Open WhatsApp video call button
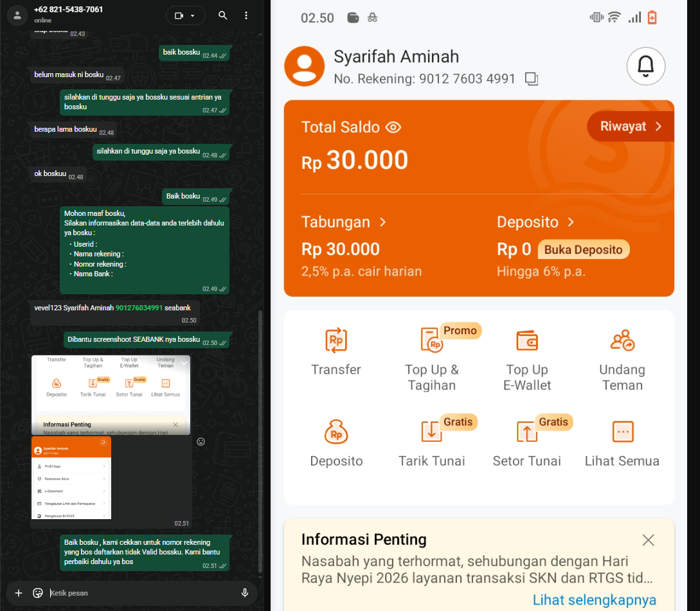 tap(179, 15)
